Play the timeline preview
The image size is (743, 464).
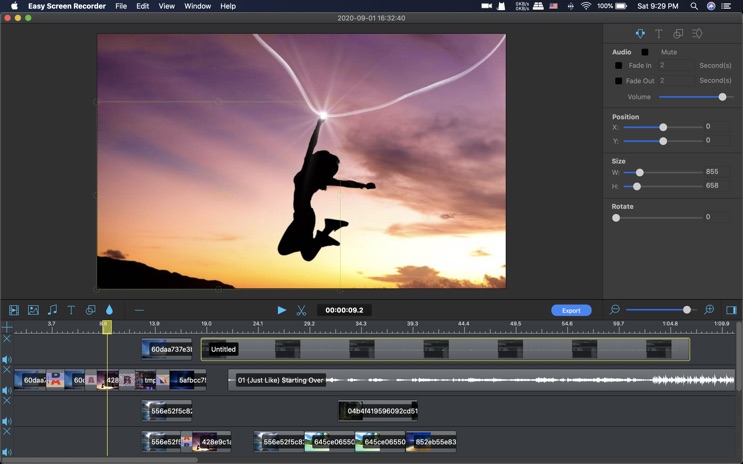coord(281,310)
